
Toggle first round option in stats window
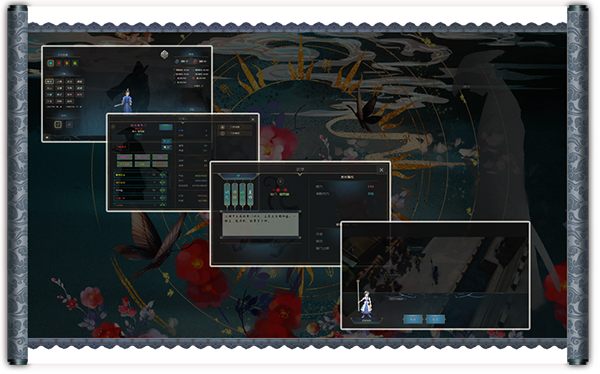pos(223,127)
